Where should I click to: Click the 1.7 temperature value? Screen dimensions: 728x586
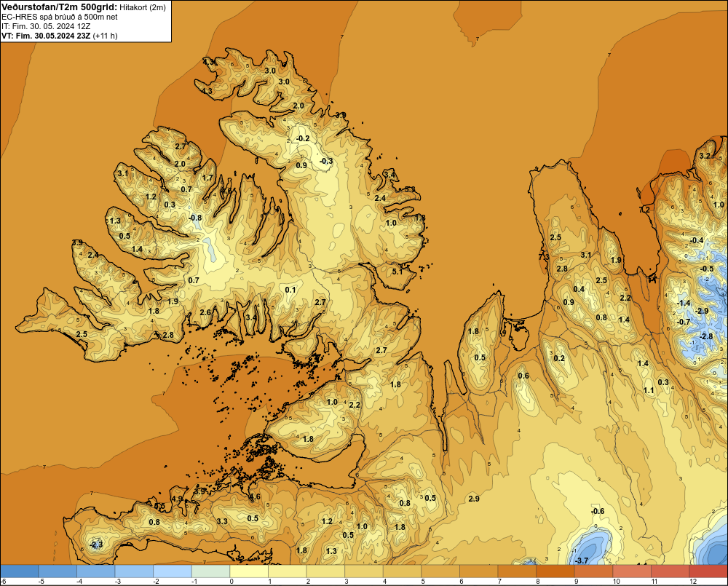(207, 178)
